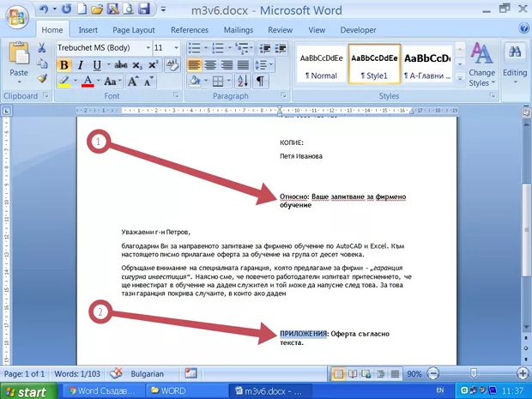Open the References tab
The image size is (532, 399).
(x=190, y=30)
